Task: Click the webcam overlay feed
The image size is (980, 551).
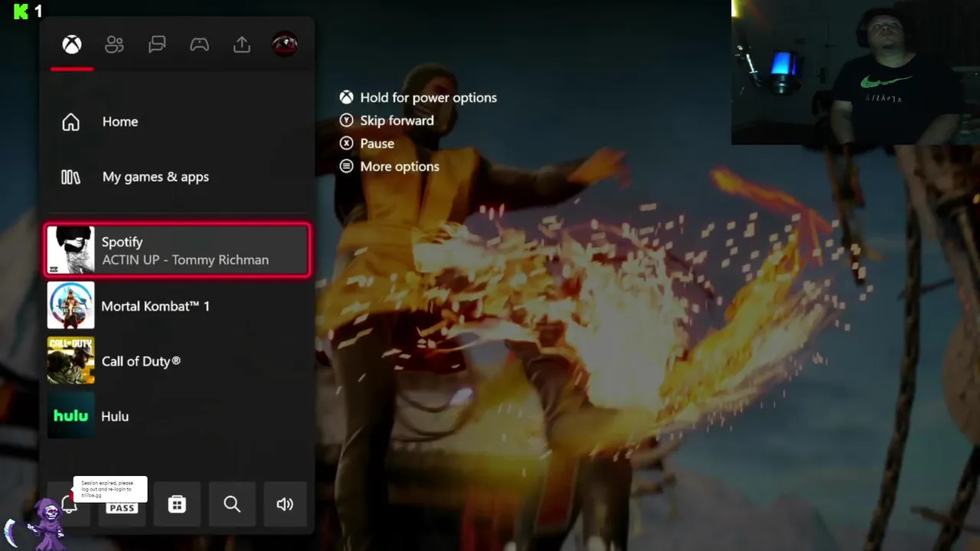Action: pyautogui.click(x=855, y=72)
